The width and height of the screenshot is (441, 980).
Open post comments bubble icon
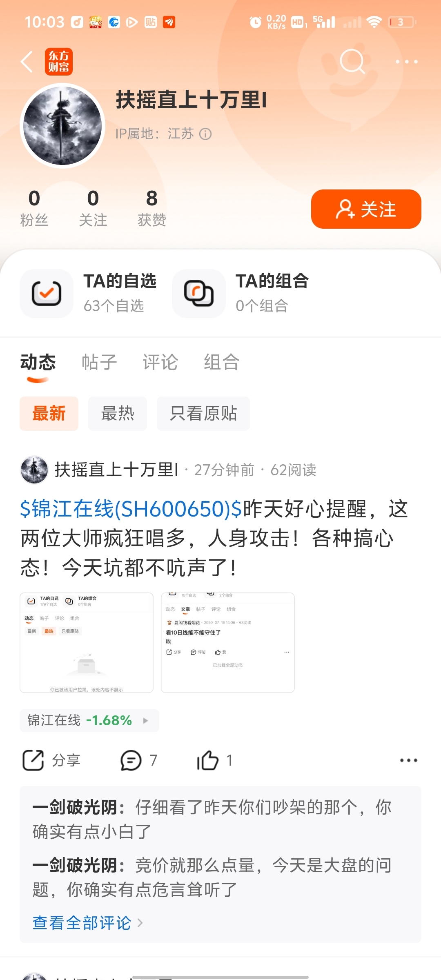(131, 760)
